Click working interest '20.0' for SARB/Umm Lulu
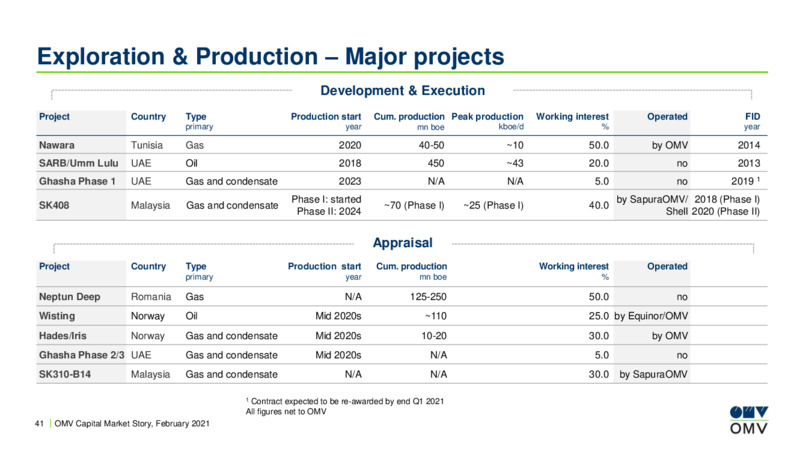Screen dimensions: 800x451 point(598,163)
